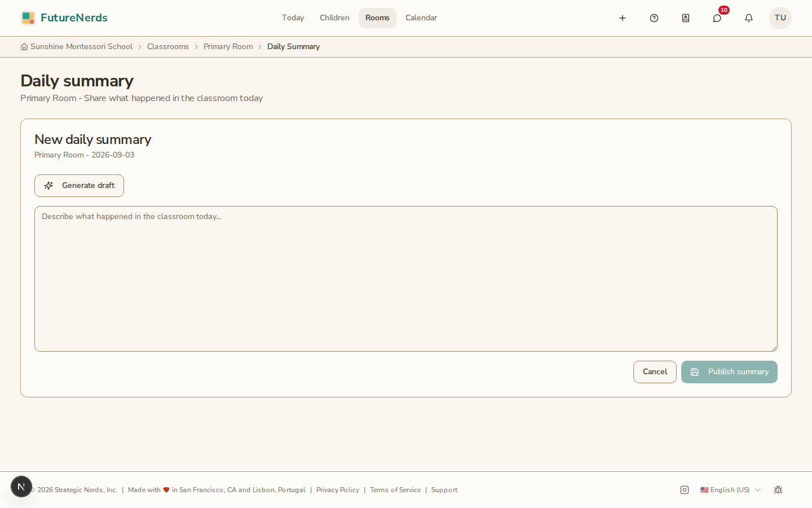812x508 pixels.
Task: Click the Daily Summary breadcrumb text
Action: (293, 47)
